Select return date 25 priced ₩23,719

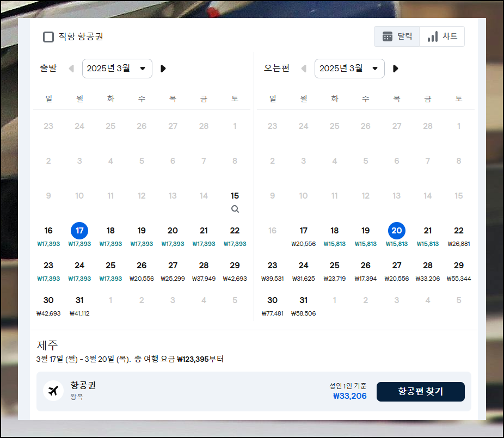click(x=335, y=271)
